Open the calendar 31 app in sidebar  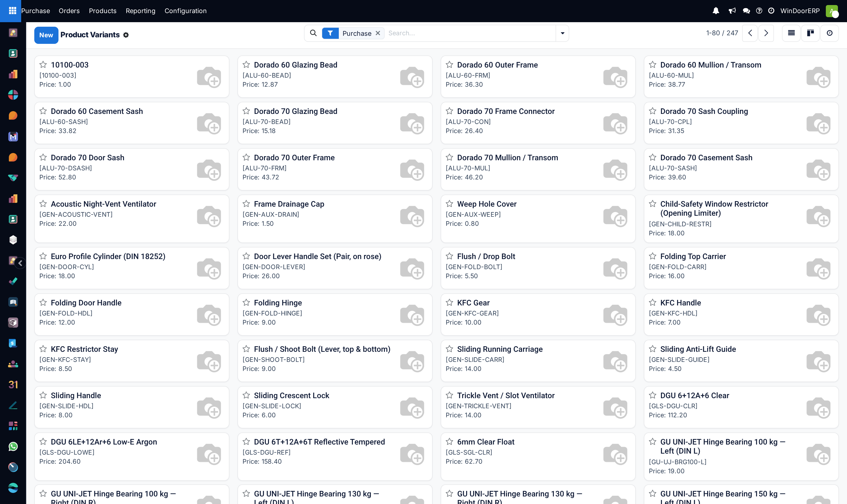tap(13, 385)
